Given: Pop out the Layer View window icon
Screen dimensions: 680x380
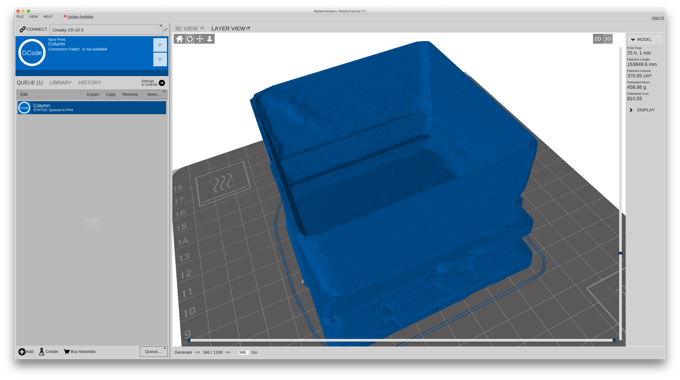Looking at the screenshot, I should (248, 28).
